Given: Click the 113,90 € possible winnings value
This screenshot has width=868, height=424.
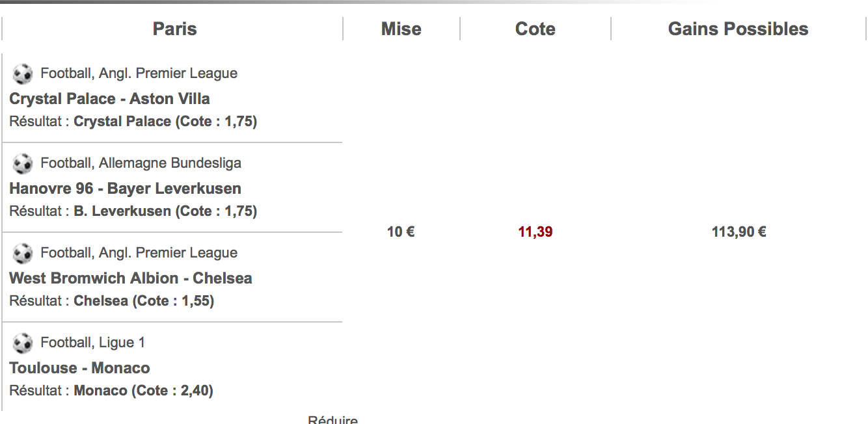Looking at the screenshot, I should click(739, 232).
